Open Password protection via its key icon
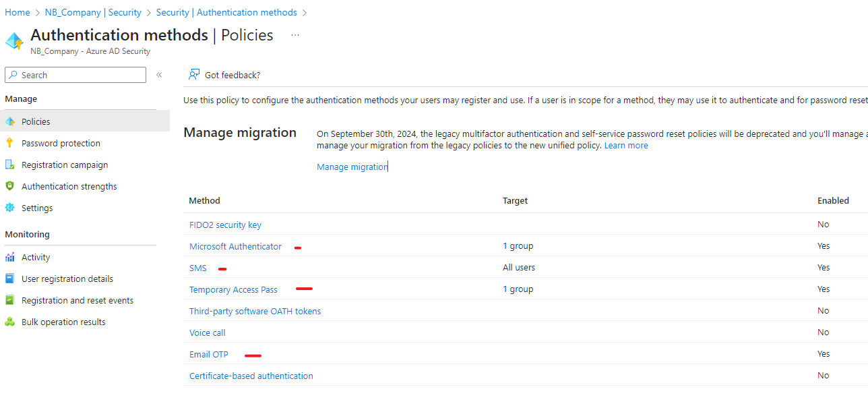The width and height of the screenshot is (868, 406). (x=9, y=142)
